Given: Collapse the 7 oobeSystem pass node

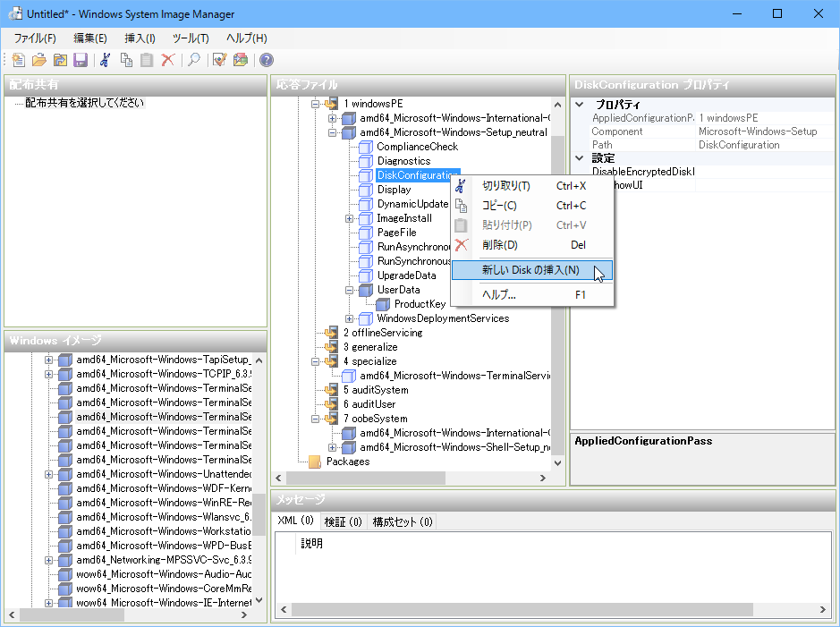Looking at the screenshot, I should [316, 419].
